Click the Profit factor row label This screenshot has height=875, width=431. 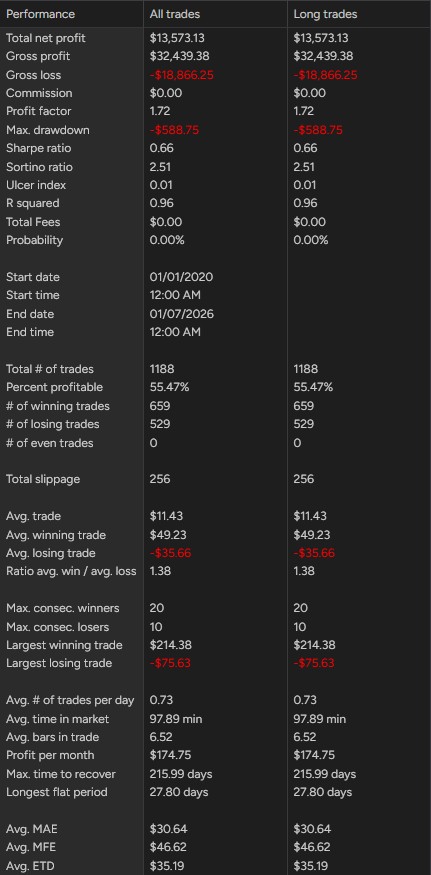(39, 111)
